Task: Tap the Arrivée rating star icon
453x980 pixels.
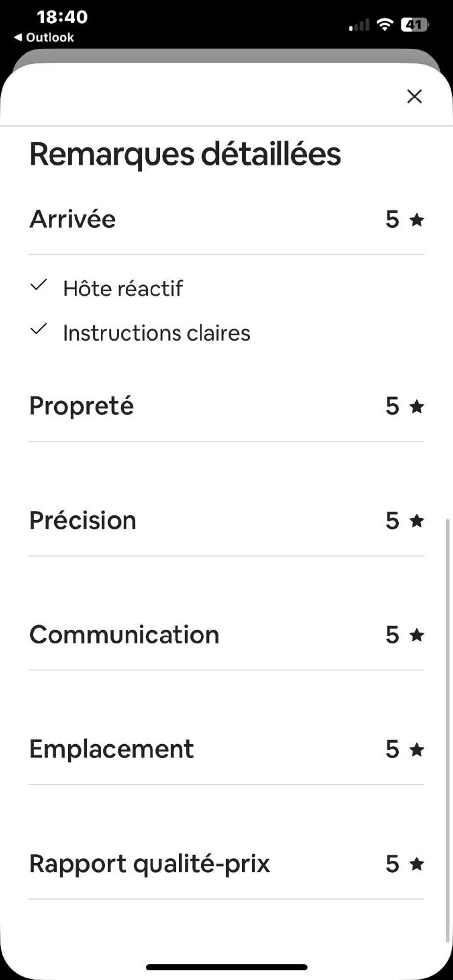Action: pyautogui.click(x=417, y=220)
